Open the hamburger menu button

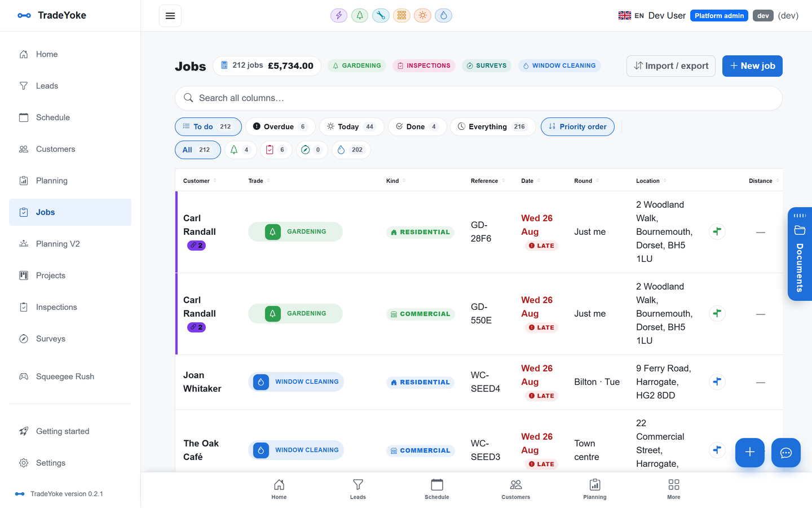click(170, 16)
